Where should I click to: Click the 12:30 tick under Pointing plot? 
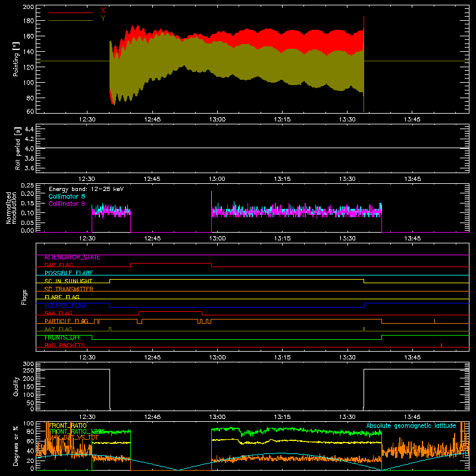click(87, 120)
